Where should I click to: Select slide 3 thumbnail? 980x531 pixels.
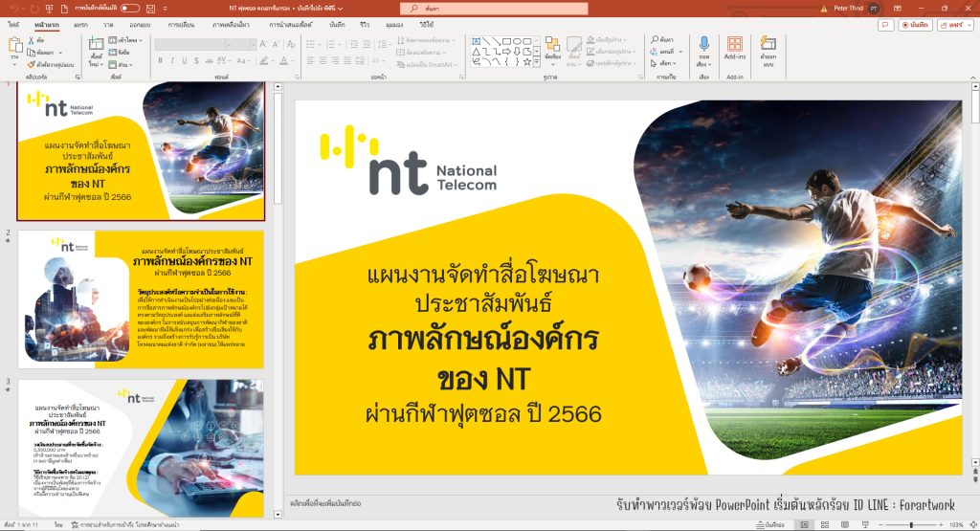click(141, 448)
